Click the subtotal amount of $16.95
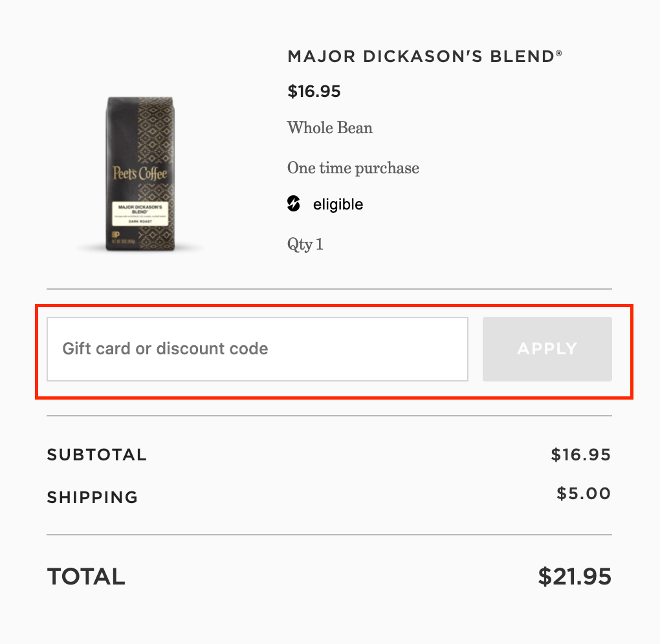660x644 pixels. pyautogui.click(x=580, y=455)
